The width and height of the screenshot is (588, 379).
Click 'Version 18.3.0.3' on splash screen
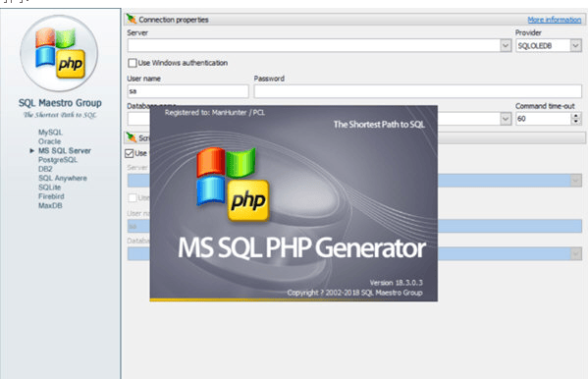[396, 283]
